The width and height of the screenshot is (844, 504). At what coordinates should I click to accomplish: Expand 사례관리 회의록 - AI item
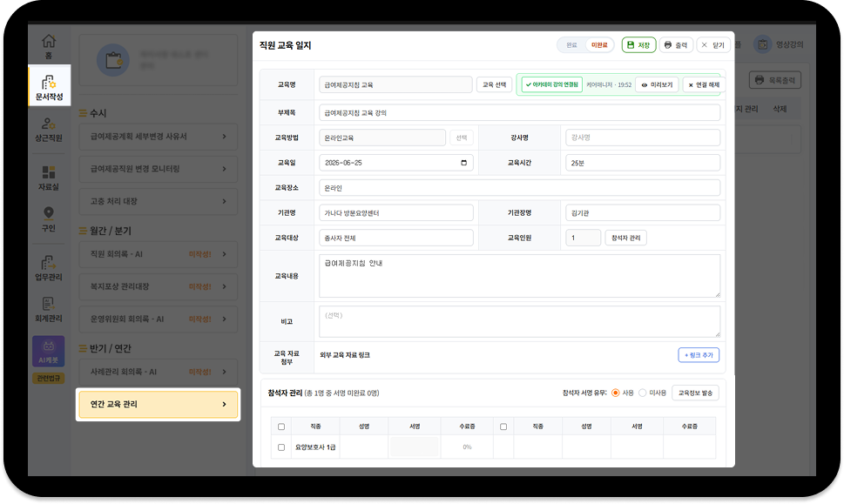pyautogui.click(x=159, y=372)
